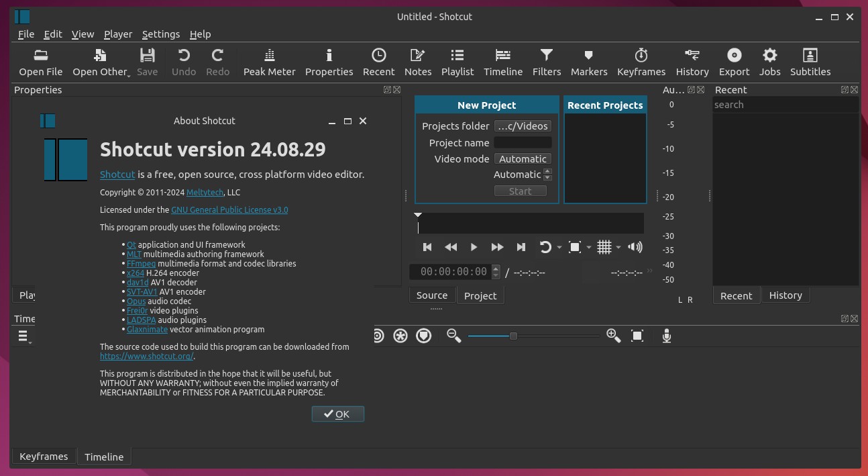Click the player volume speaker icon
Screen dimensions: 868x476
click(635, 247)
